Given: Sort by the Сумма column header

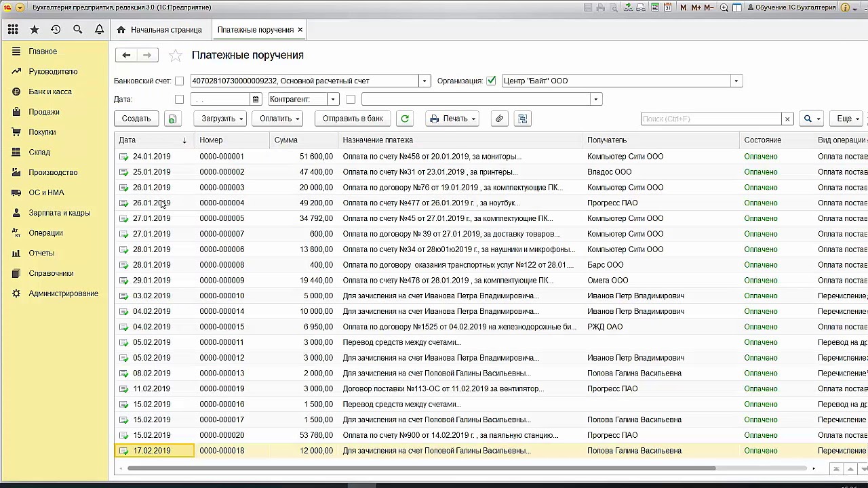Looking at the screenshot, I should [304, 140].
